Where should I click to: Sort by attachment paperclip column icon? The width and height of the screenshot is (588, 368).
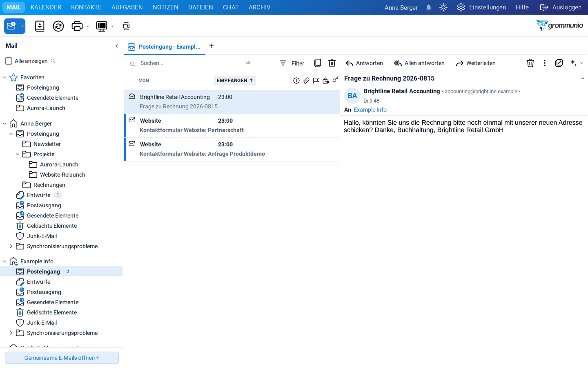pyautogui.click(x=306, y=81)
